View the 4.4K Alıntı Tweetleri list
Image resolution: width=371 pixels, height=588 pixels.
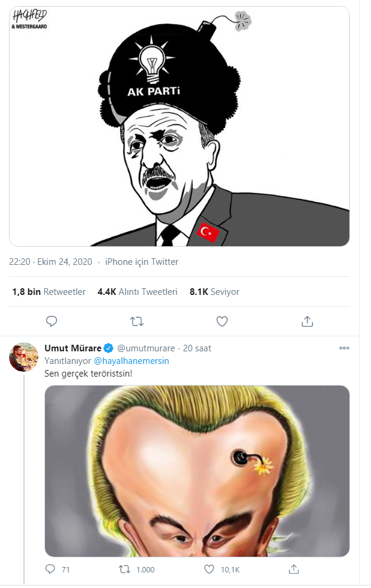(x=137, y=292)
